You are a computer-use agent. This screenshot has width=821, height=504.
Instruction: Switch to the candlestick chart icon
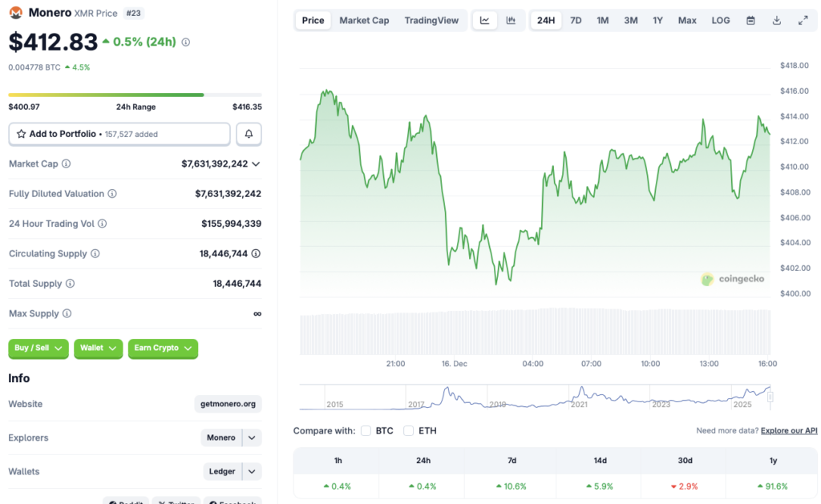tap(511, 19)
